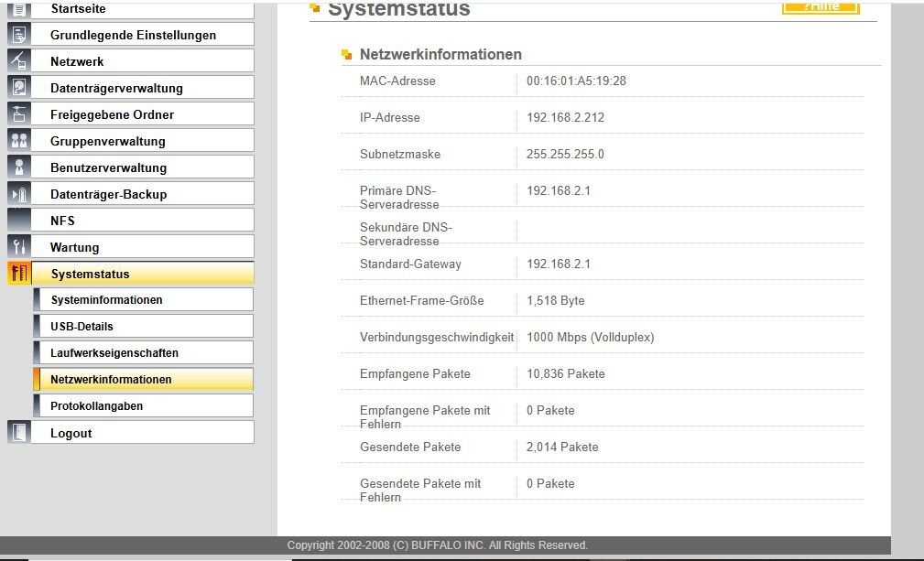This screenshot has height=561, width=924.
Task: Click the Gruppenverwaltung people icon
Action: pyautogui.click(x=19, y=141)
